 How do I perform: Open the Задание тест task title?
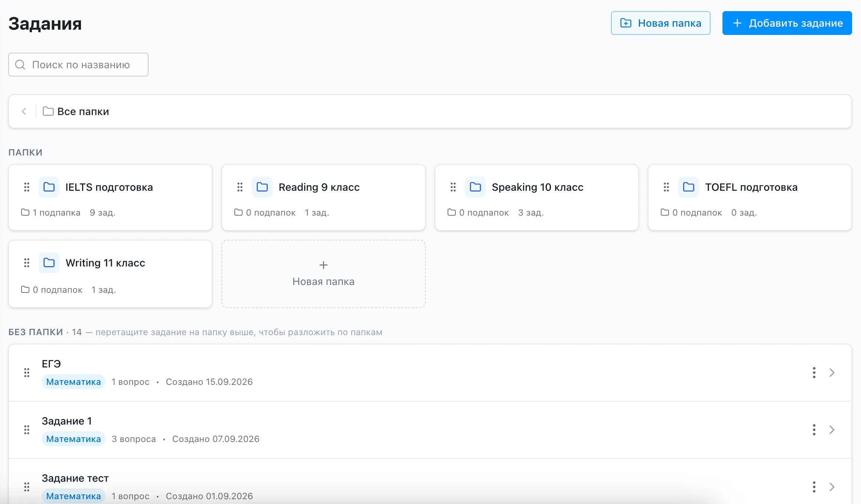tap(75, 478)
